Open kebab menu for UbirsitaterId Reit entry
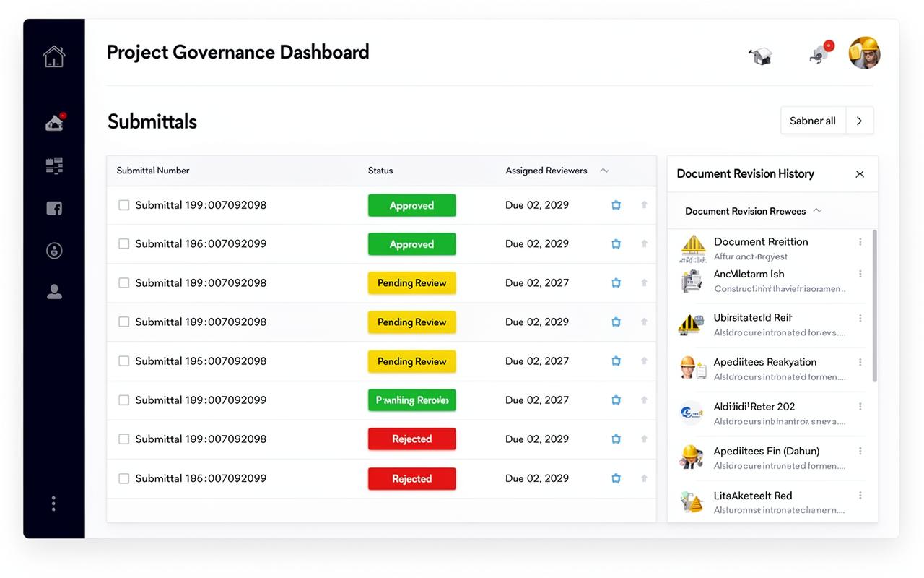Screen dimensions: 924x578 (860, 318)
